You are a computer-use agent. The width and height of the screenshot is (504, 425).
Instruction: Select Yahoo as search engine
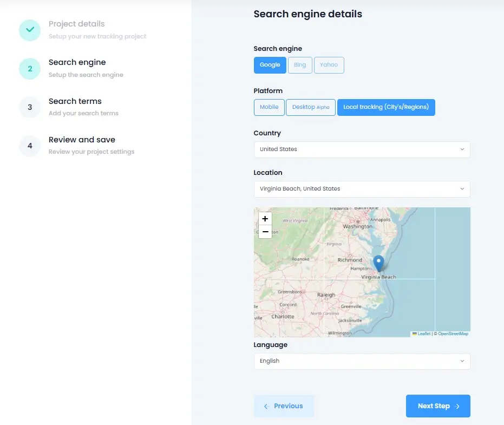329,65
